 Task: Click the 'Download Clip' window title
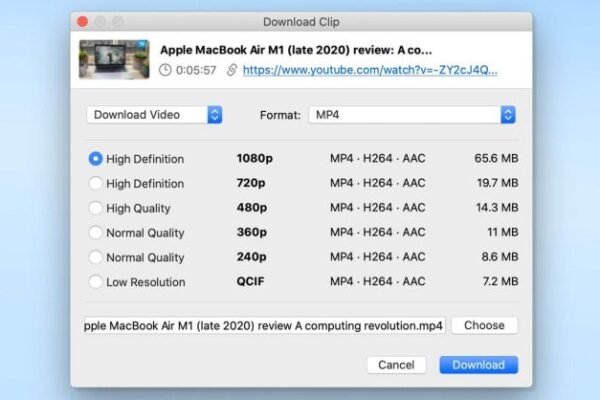click(301, 22)
